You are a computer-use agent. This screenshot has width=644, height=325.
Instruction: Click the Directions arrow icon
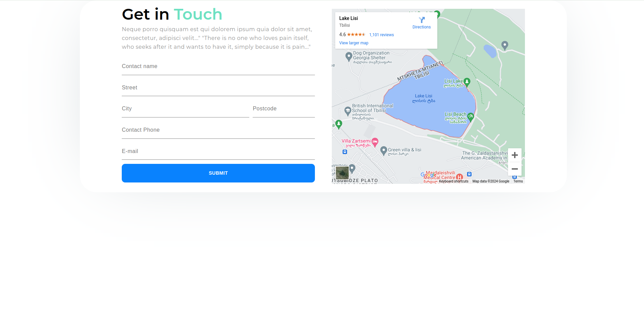click(421, 20)
